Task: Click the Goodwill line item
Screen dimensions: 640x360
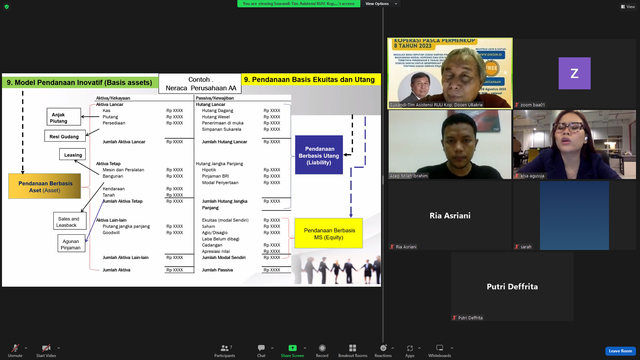Action: point(111,233)
